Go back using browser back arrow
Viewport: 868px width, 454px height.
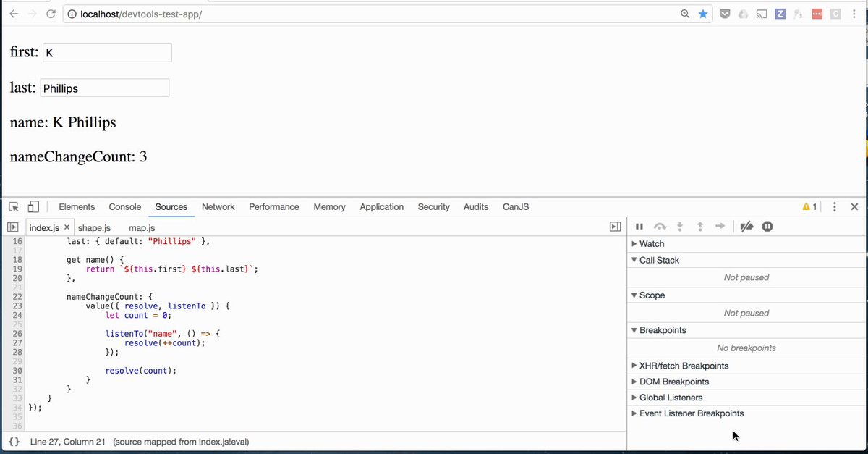pyautogui.click(x=14, y=14)
